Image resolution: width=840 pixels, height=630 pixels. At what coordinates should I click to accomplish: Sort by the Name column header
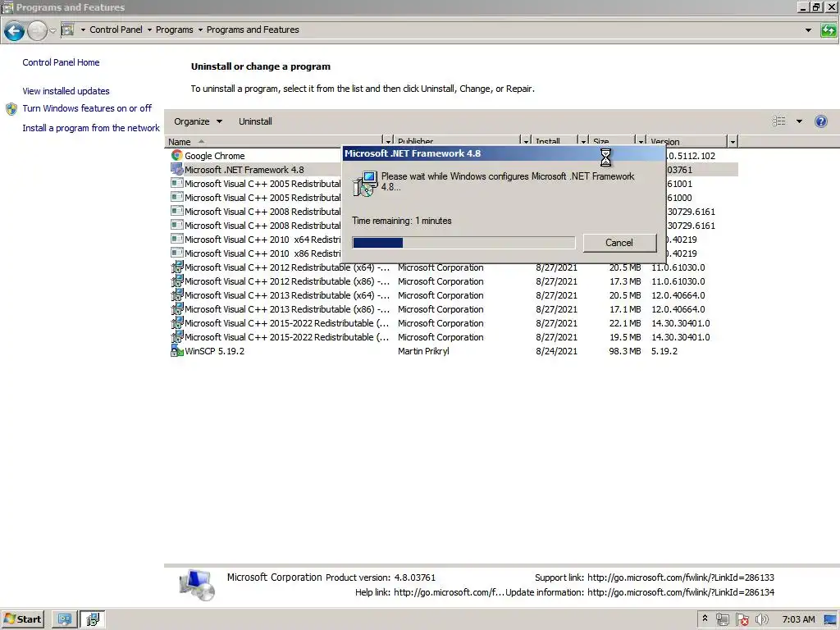pyautogui.click(x=273, y=141)
